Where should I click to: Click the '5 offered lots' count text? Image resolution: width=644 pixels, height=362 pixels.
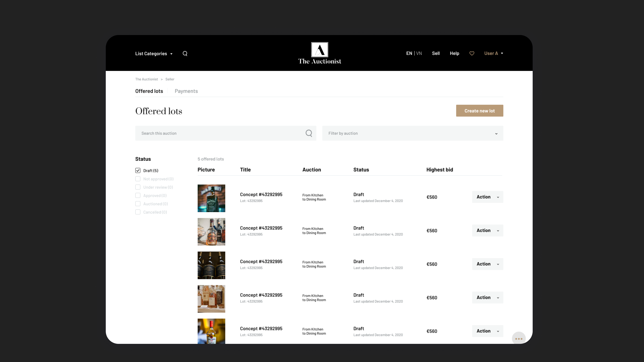(x=211, y=159)
